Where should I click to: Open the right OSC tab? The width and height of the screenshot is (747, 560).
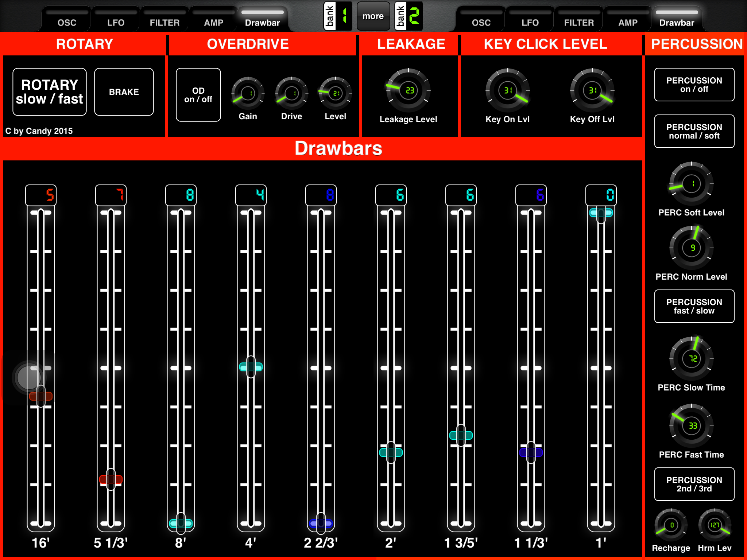[481, 19]
